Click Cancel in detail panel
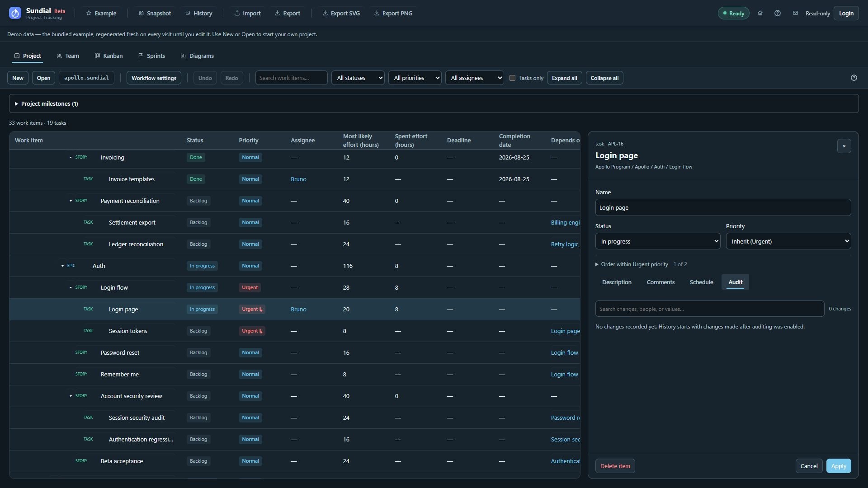The width and height of the screenshot is (868, 488). [809, 466]
